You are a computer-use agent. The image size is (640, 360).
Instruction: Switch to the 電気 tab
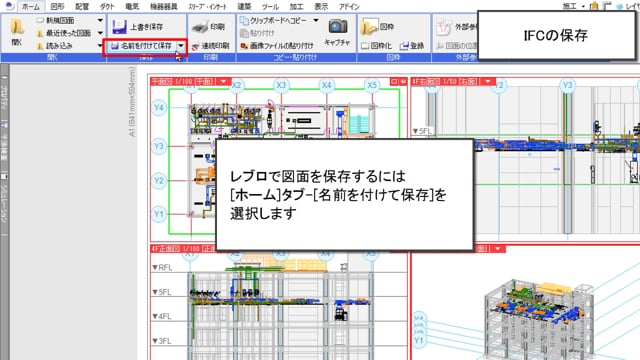[132, 7]
